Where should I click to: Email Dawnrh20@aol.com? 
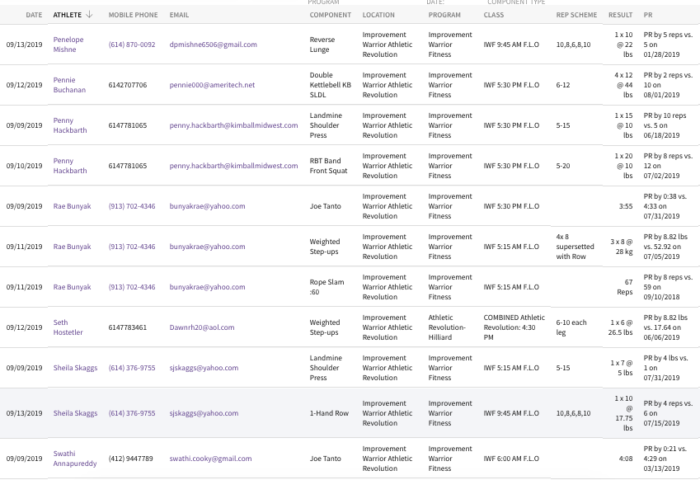202,327
